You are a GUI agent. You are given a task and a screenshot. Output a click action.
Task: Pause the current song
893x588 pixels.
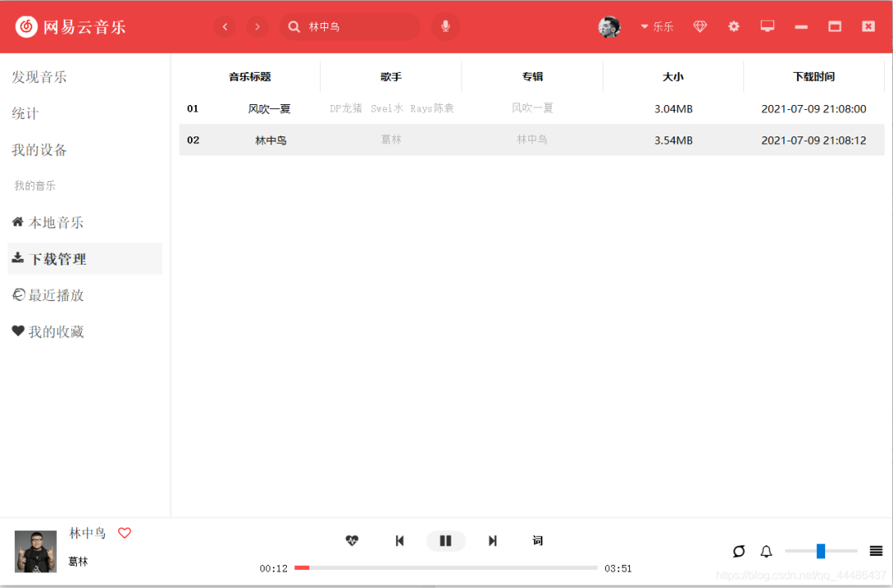point(446,541)
